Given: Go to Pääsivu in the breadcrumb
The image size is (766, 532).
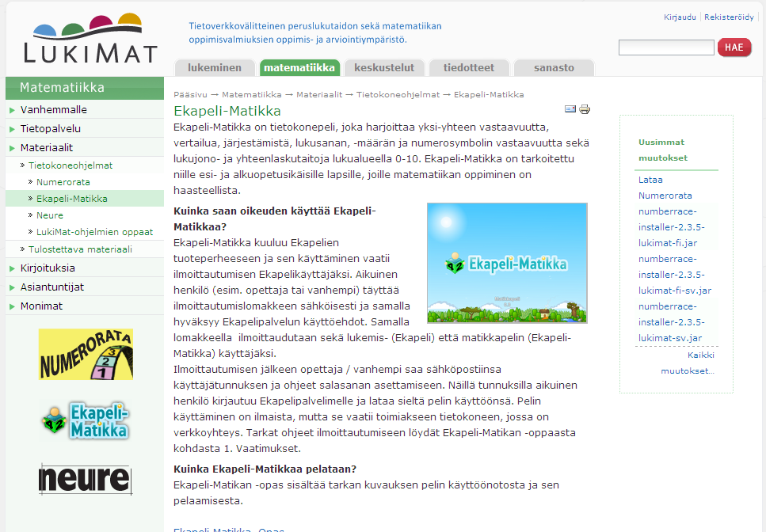Looking at the screenshot, I should [191, 95].
